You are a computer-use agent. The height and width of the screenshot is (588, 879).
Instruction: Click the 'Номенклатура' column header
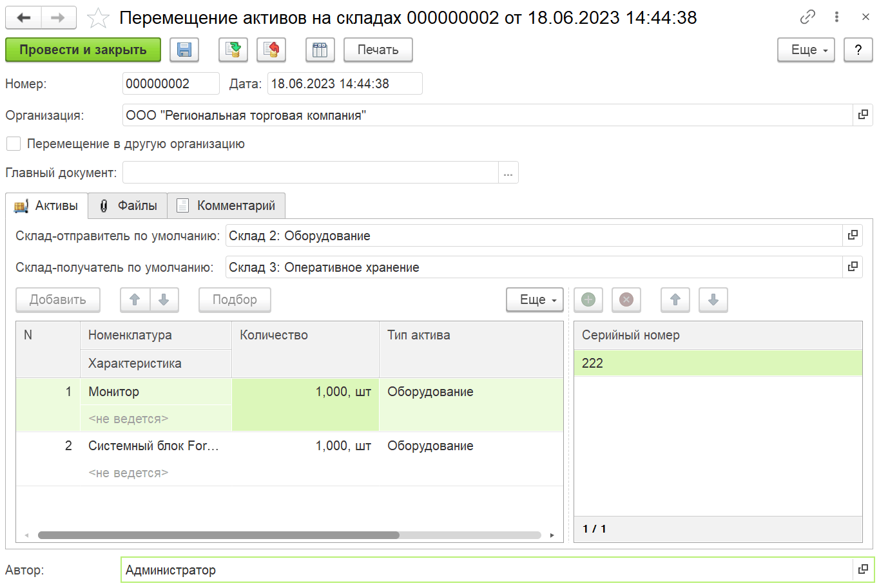[155, 335]
